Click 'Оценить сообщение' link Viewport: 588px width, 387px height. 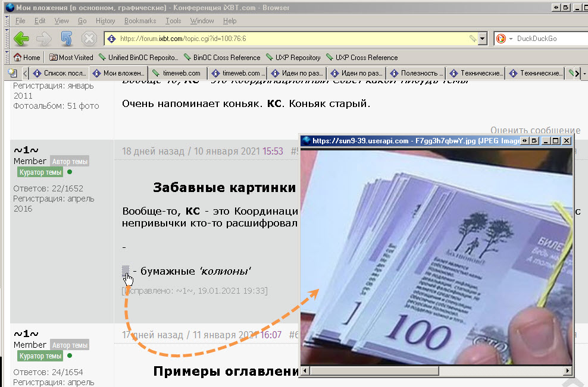[535, 130]
